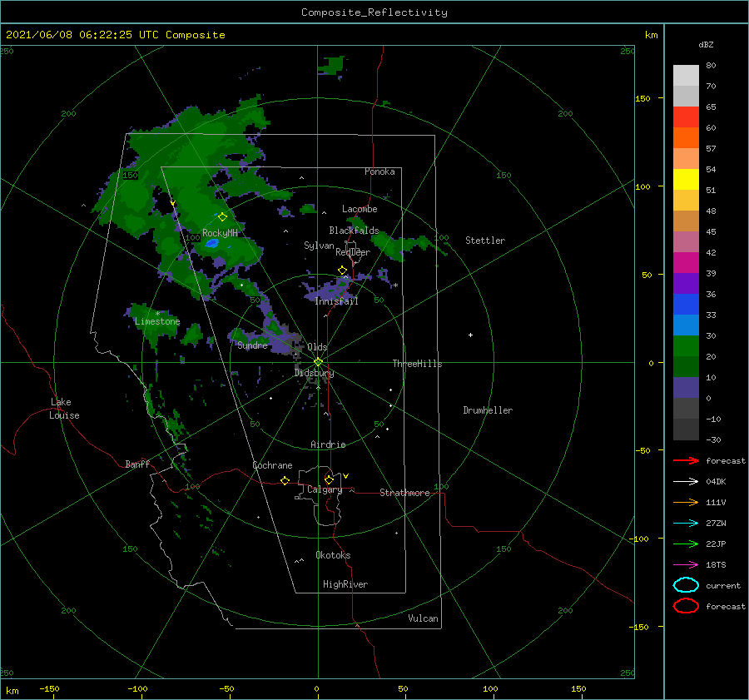Click the 0 dBZ purple color swatch
Image resolution: width=749 pixels, height=700 pixels.
[x=686, y=388]
